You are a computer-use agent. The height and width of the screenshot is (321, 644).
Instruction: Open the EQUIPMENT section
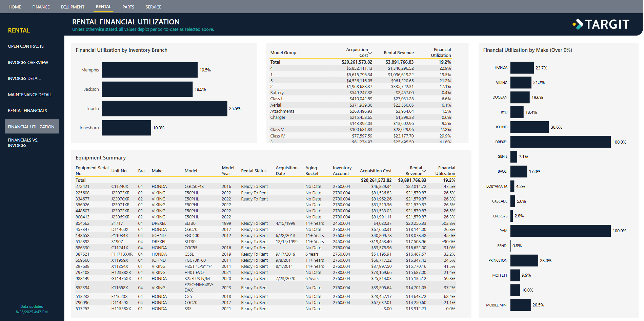pos(73,6)
